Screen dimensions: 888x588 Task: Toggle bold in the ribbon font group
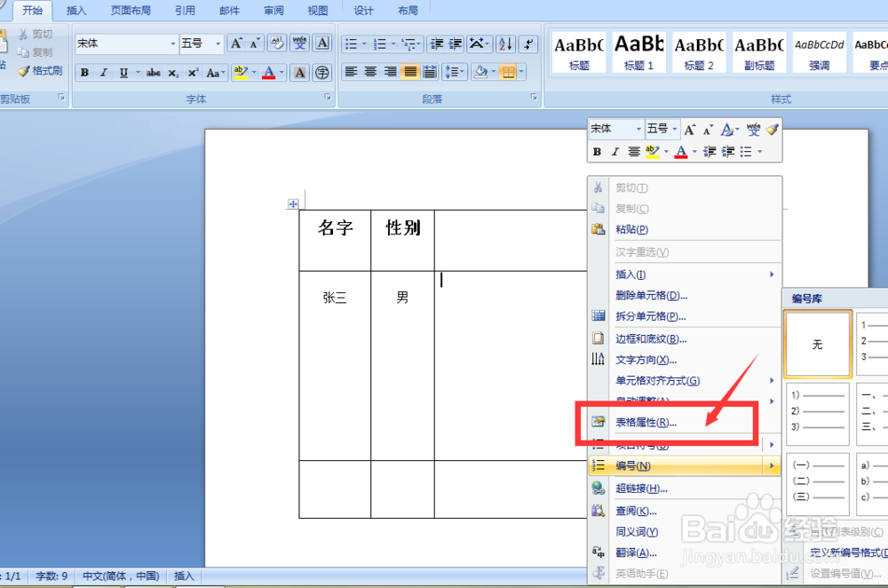[84, 73]
